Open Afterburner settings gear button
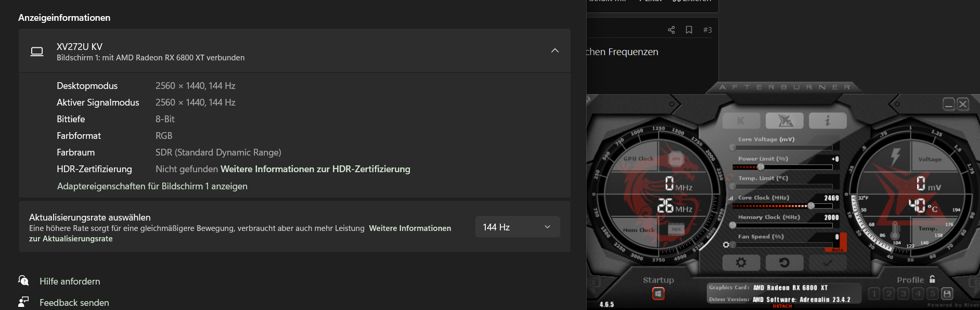 pyautogui.click(x=741, y=263)
